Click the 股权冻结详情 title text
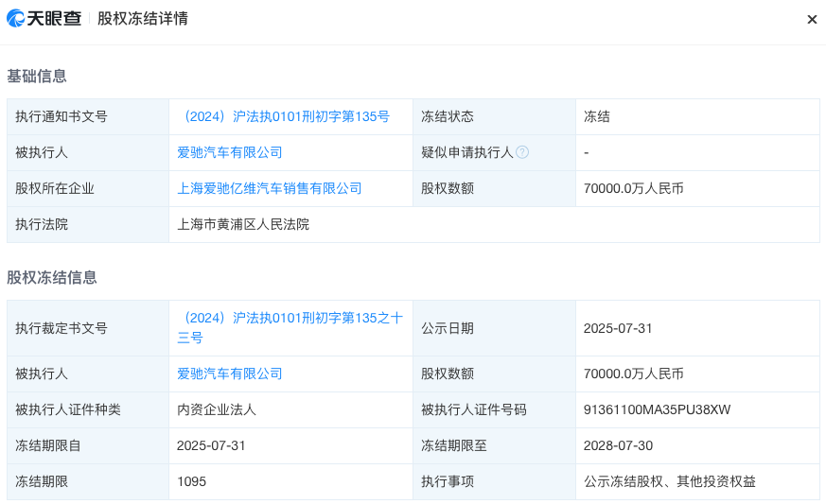Image resolution: width=826 pixels, height=504 pixels. click(143, 19)
